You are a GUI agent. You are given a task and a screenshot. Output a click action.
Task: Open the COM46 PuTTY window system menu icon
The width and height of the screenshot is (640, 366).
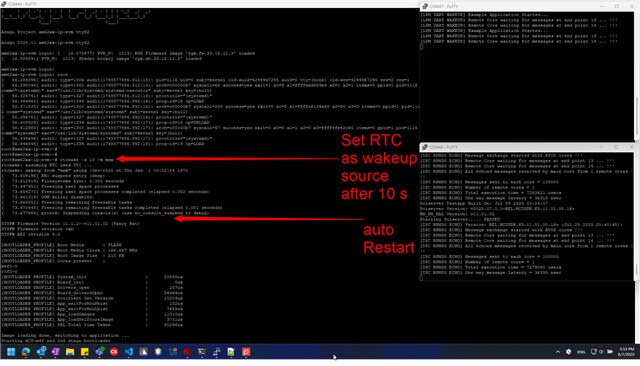[x=425, y=147]
